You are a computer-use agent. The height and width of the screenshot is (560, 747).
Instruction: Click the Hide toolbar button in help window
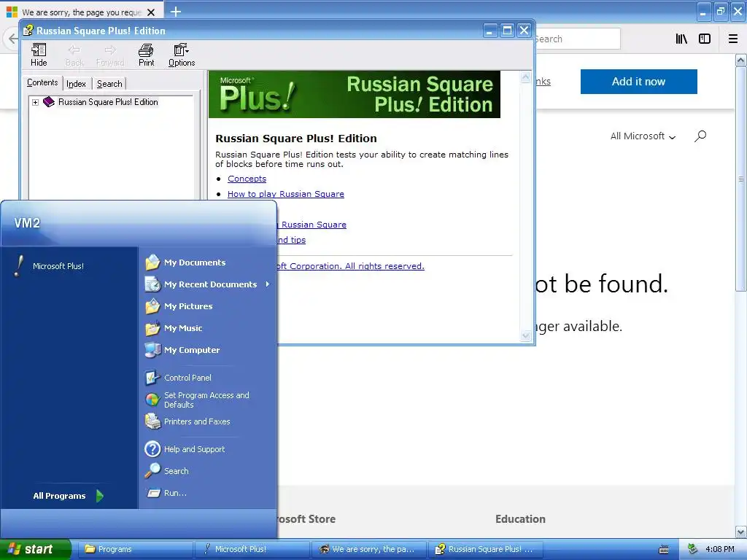[x=39, y=55]
